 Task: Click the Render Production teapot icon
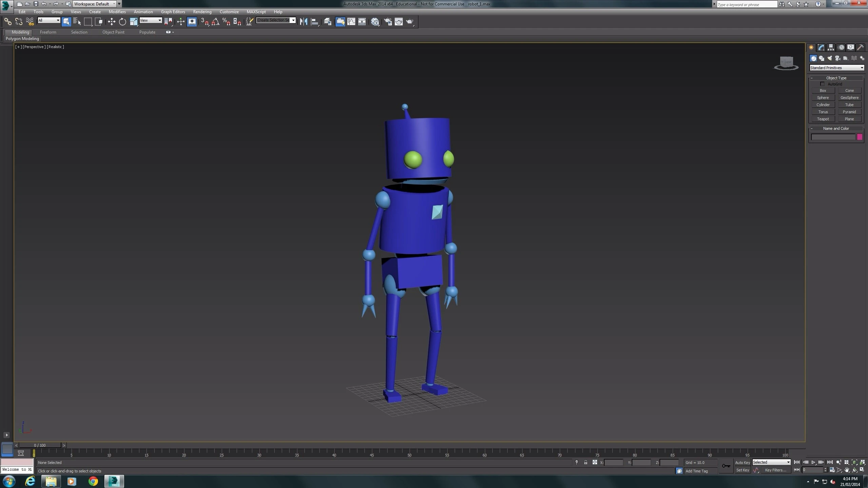click(410, 22)
